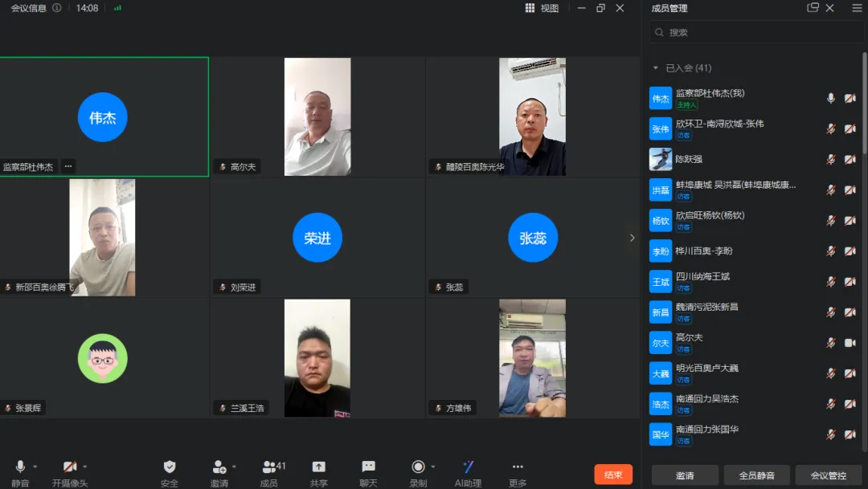The image size is (868, 489).
Task: Open the 成员 members list icon
Action: point(269,468)
